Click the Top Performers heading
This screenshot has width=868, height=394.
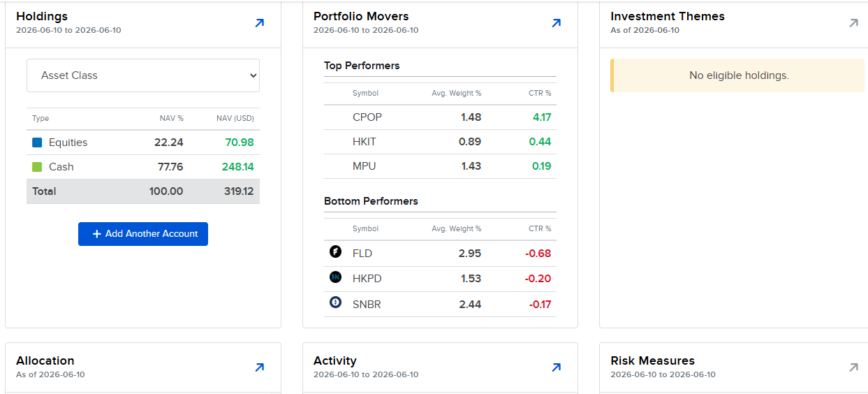click(x=362, y=66)
